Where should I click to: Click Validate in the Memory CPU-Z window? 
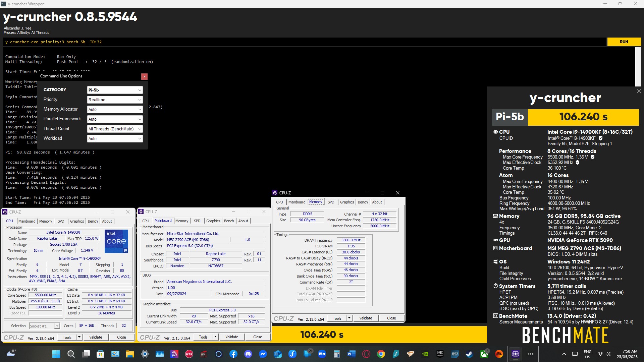[x=366, y=318]
